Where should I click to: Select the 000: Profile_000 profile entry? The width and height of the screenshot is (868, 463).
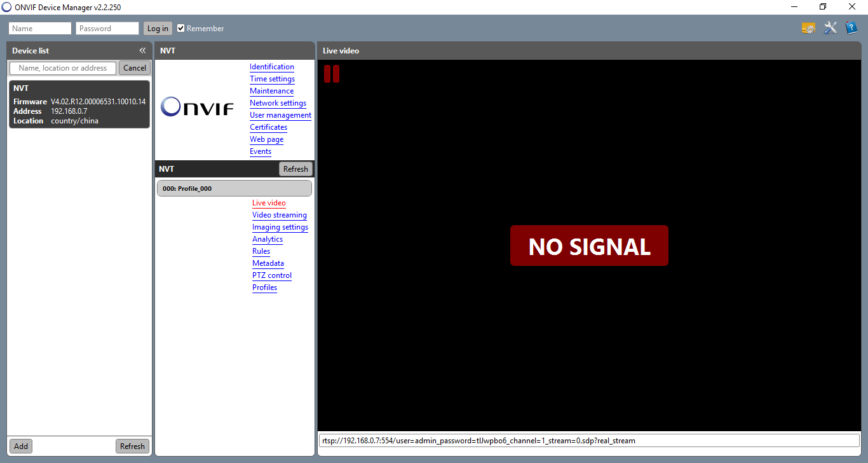(234, 188)
